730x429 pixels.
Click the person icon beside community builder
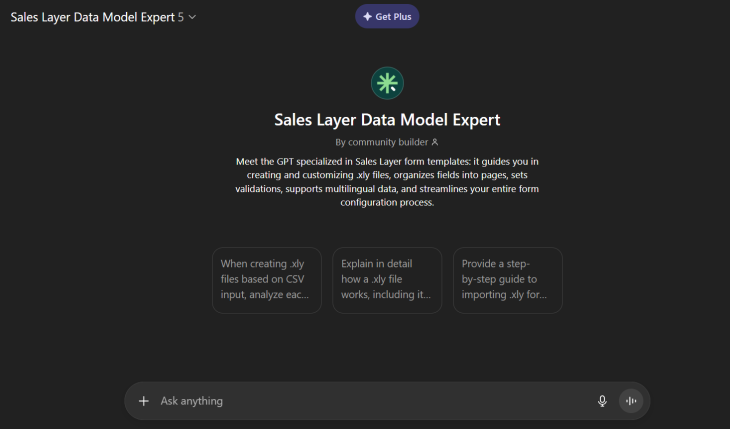tap(434, 142)
